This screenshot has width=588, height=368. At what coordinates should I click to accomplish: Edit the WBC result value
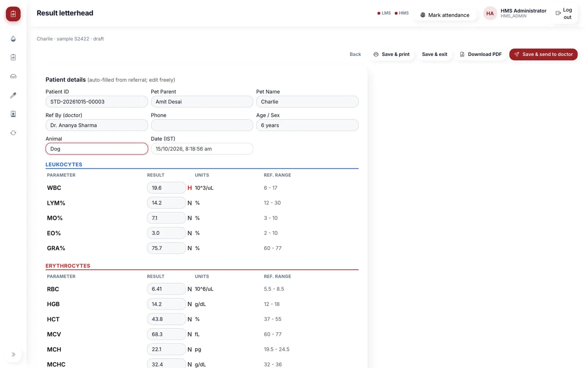pos(166,188)
